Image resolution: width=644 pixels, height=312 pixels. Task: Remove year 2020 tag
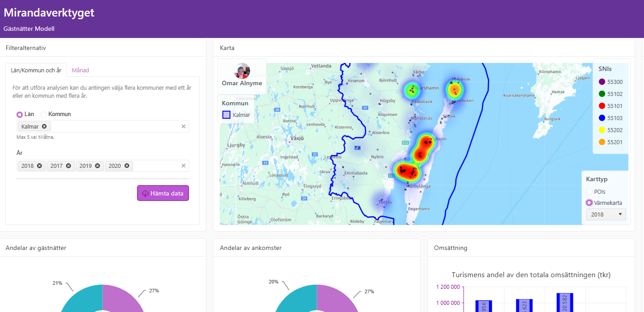(x=127, y=166)
